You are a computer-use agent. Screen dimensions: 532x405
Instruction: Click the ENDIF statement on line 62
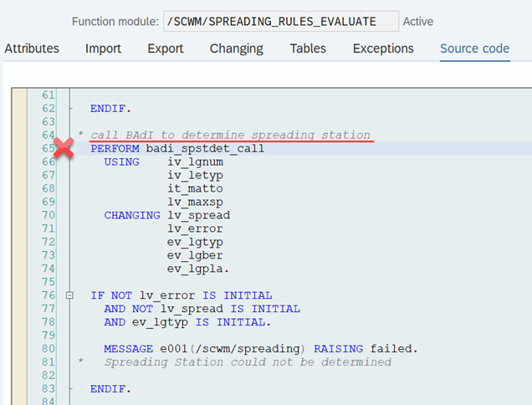coord(110,109)
